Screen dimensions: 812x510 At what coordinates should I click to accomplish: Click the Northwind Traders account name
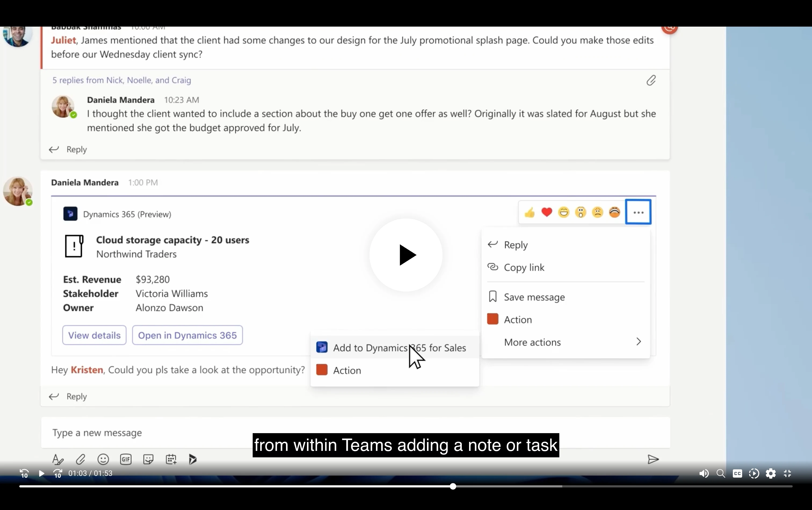136,254
